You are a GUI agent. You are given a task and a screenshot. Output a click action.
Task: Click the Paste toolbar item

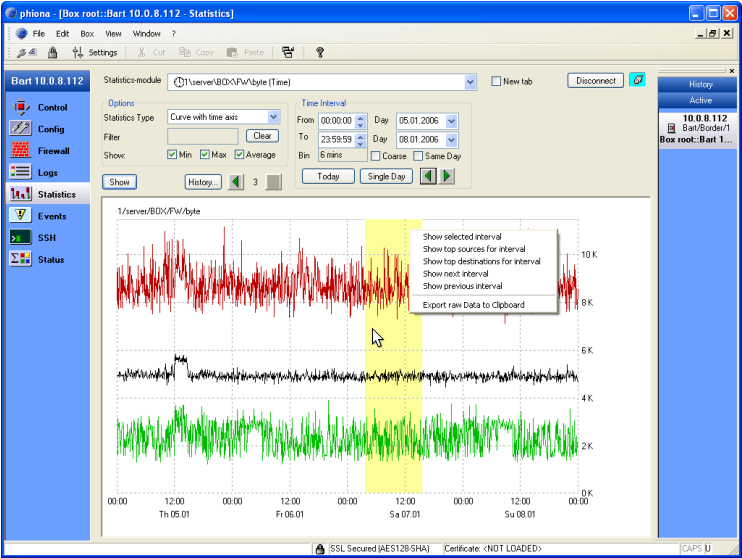coord(245,53)
